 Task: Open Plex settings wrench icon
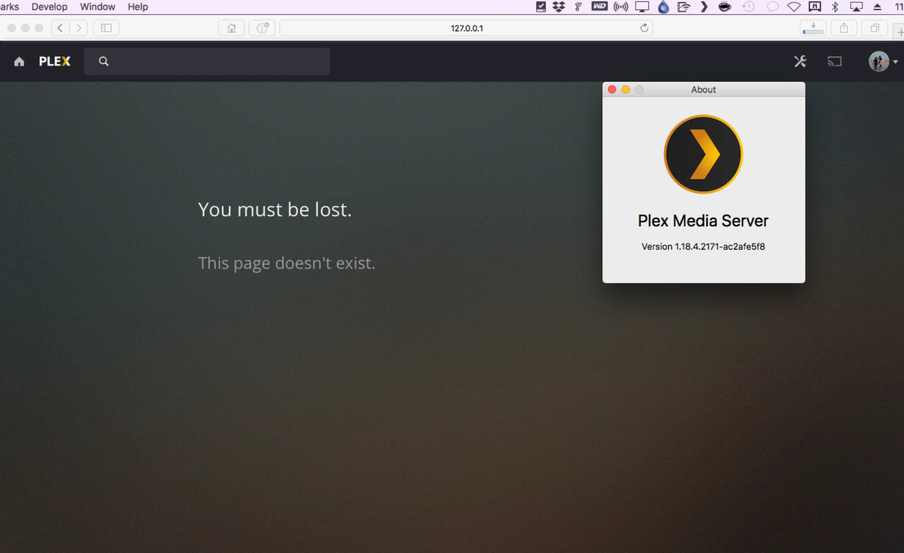pyautogui.click(x=800, y=61)
